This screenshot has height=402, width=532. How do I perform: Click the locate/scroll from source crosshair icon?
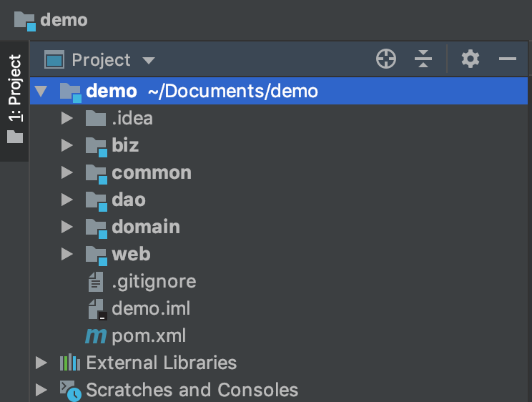(386, 59)
